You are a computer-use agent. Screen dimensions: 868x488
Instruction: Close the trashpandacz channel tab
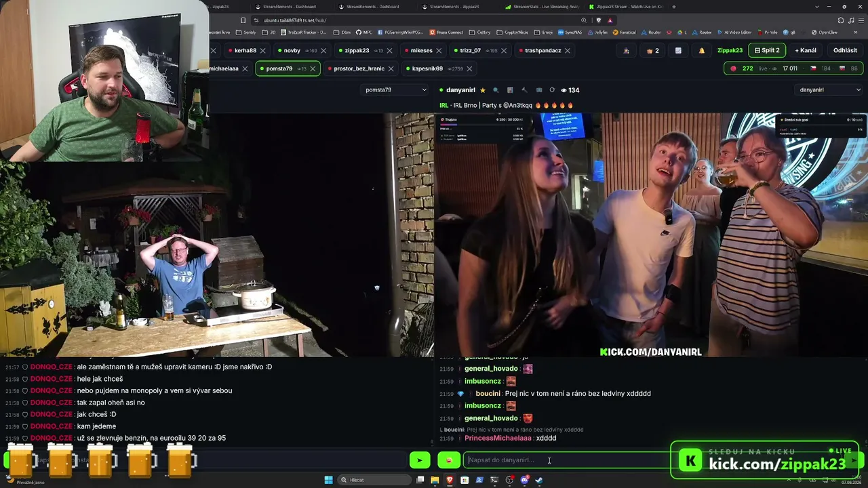[x=568, y=51]
